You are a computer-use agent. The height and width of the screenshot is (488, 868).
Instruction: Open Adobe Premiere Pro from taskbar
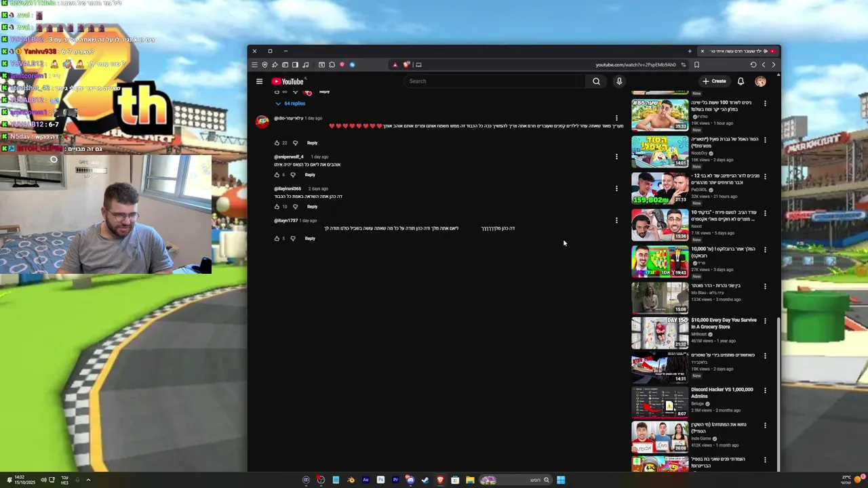[x=395, y=480]
